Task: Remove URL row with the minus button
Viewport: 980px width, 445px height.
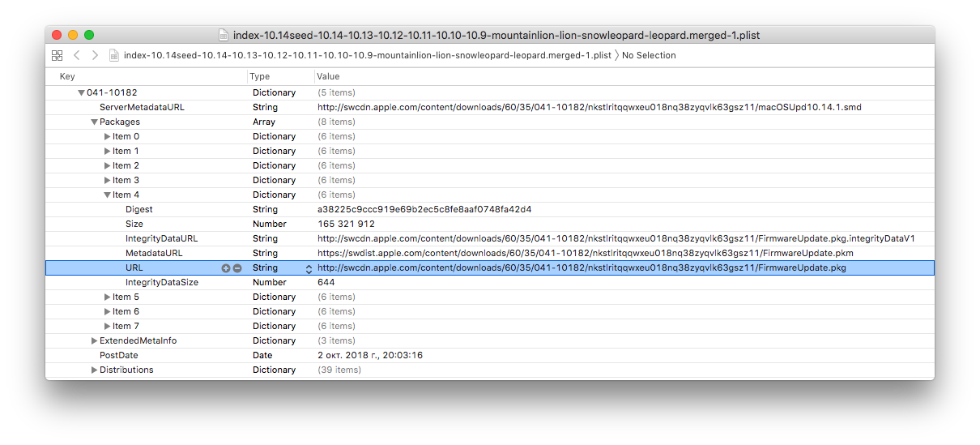Action: click(237, 268)
